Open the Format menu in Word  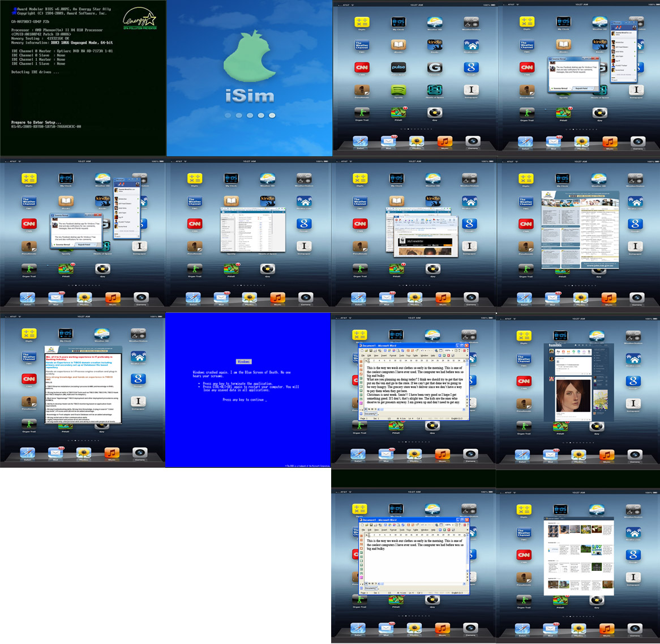tap(393, 356)
